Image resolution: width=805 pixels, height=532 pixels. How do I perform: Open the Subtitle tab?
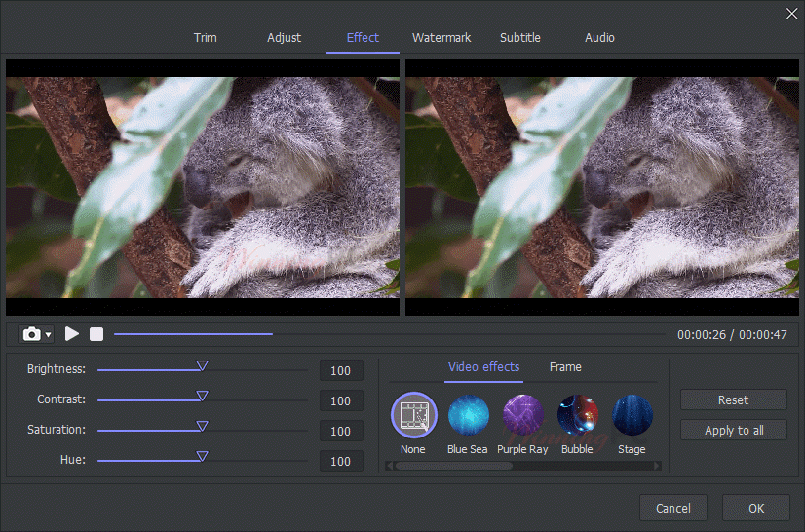(x=520, y=38)
